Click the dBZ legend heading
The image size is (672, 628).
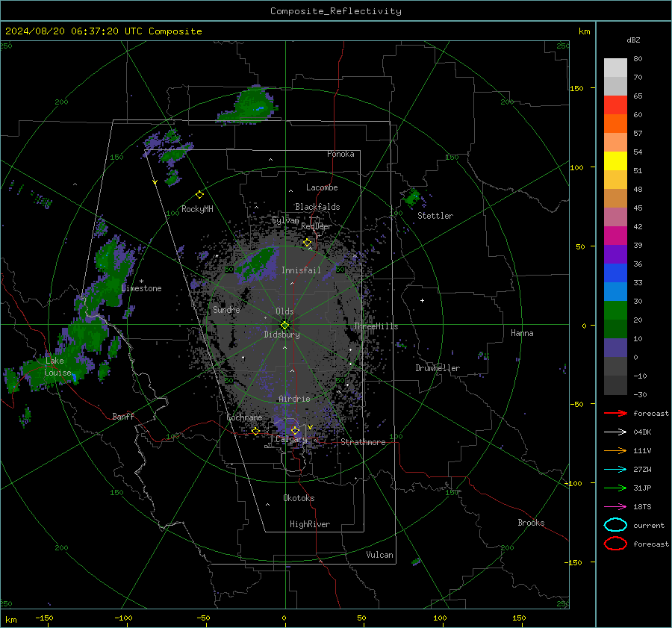(x=633, y=40)
